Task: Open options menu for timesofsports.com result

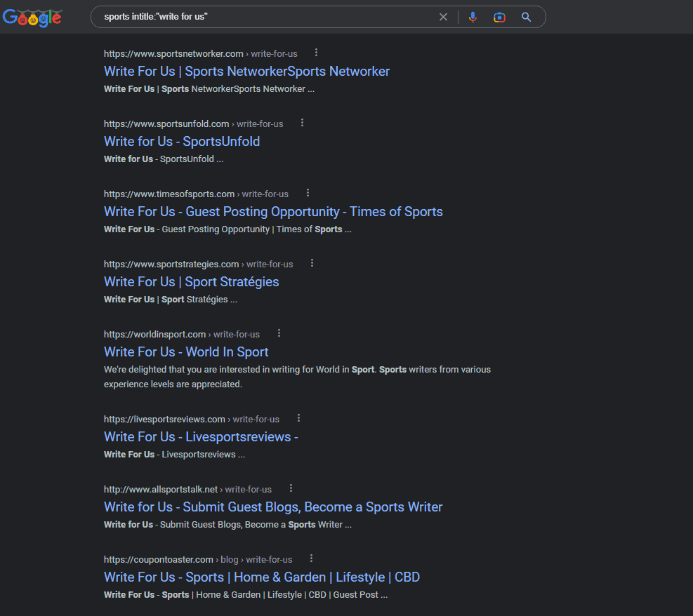Action: point(308,193)
